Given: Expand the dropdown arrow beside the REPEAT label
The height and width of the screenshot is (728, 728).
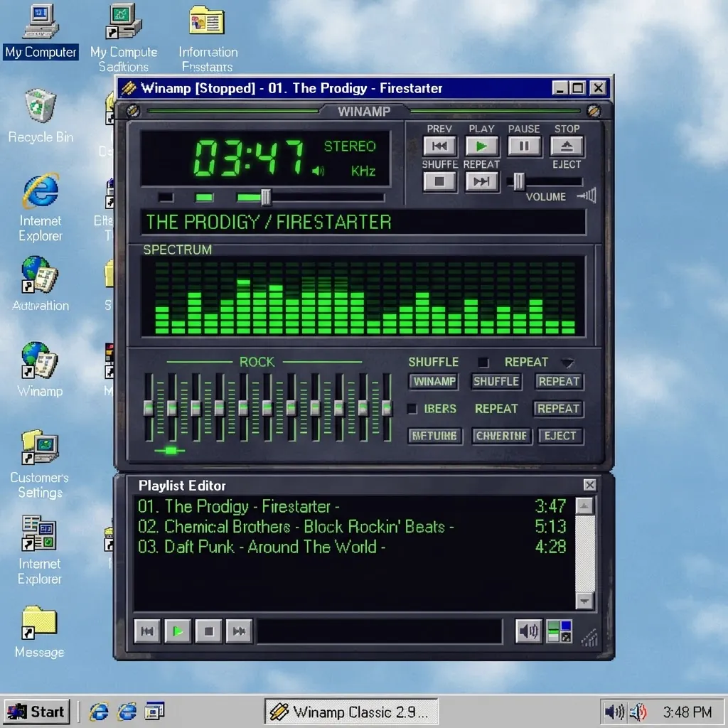Looking at the screenshot, I should [x=567, y=362].
